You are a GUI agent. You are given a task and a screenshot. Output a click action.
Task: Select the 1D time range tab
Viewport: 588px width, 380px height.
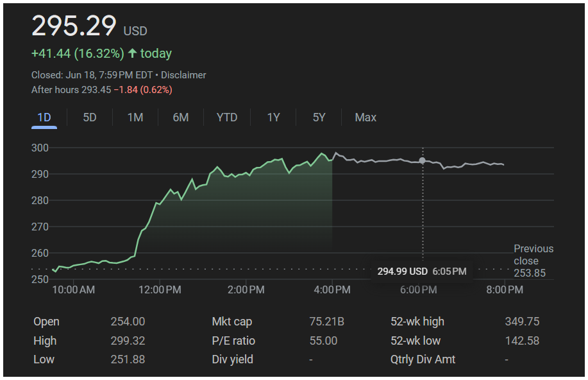pos(44,117)
